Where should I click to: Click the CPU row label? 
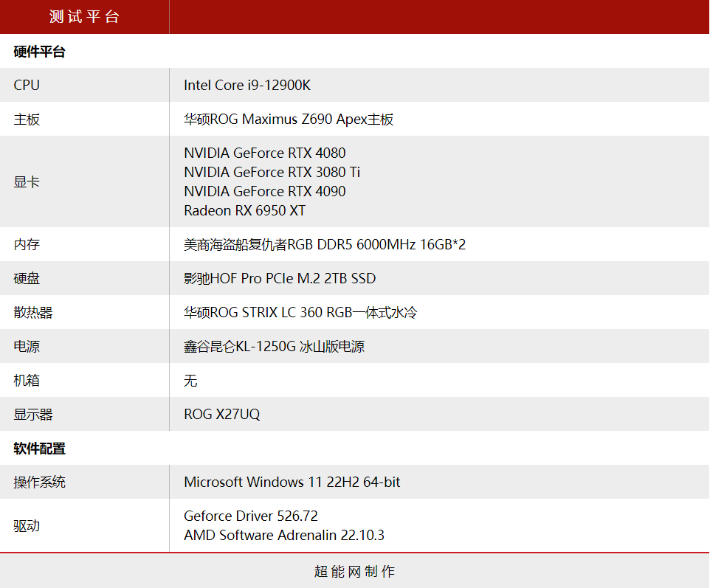(x=27, y=85)
